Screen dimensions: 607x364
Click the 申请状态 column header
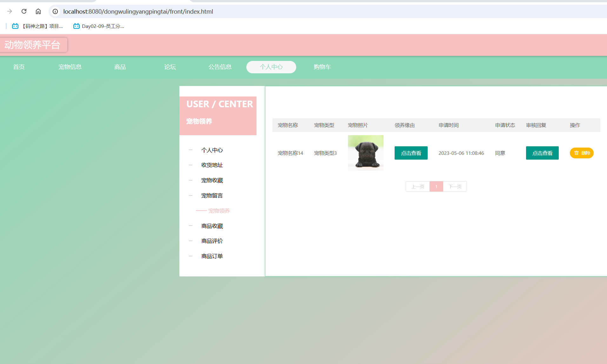coord(505,125)
